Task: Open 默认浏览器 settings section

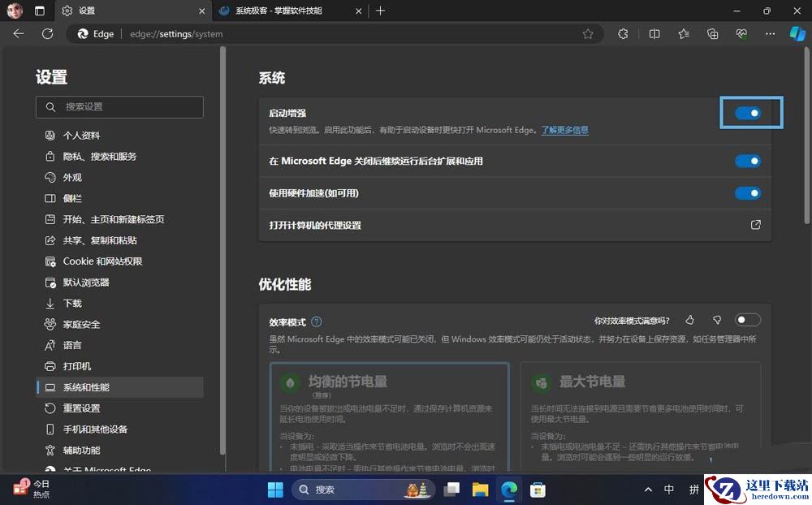Action: [x=119, y=283]
